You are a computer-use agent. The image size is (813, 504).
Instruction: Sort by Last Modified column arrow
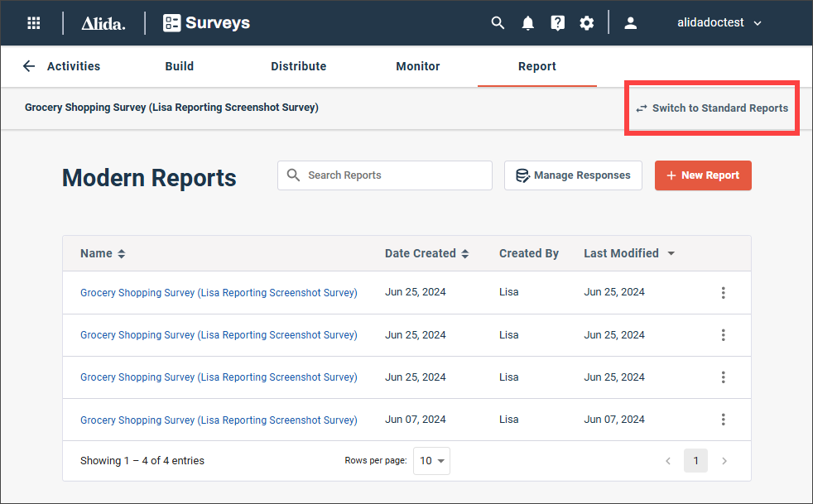[671, 253]
